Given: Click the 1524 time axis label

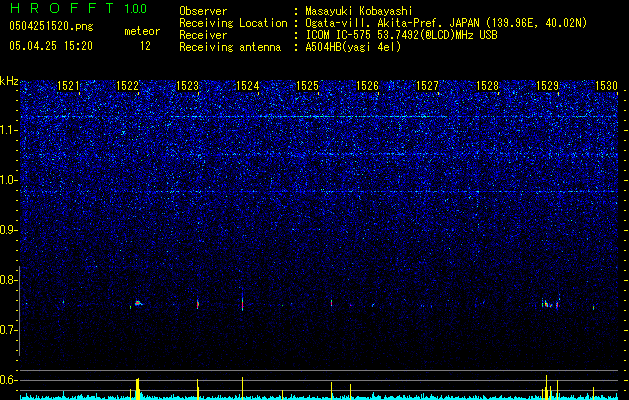Looking at the screenshot, I should point(248,85).
